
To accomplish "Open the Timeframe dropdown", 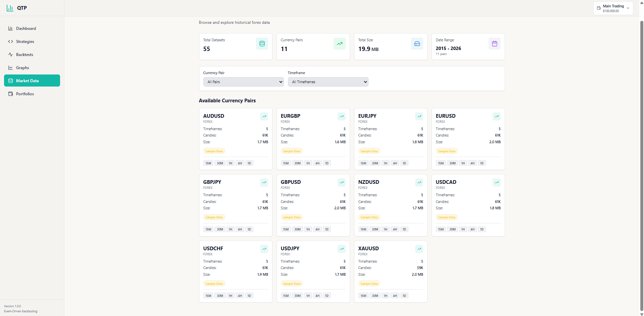I will tap(328, 82).
